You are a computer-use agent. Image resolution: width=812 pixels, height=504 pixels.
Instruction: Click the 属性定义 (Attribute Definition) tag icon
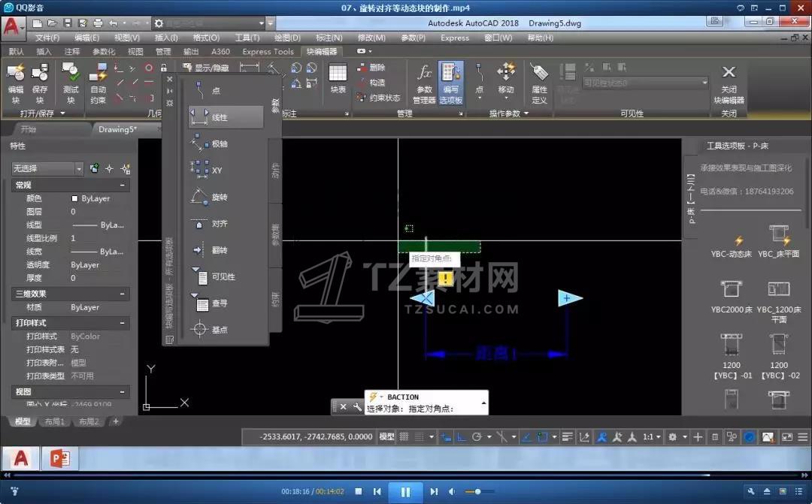point(539,83)
